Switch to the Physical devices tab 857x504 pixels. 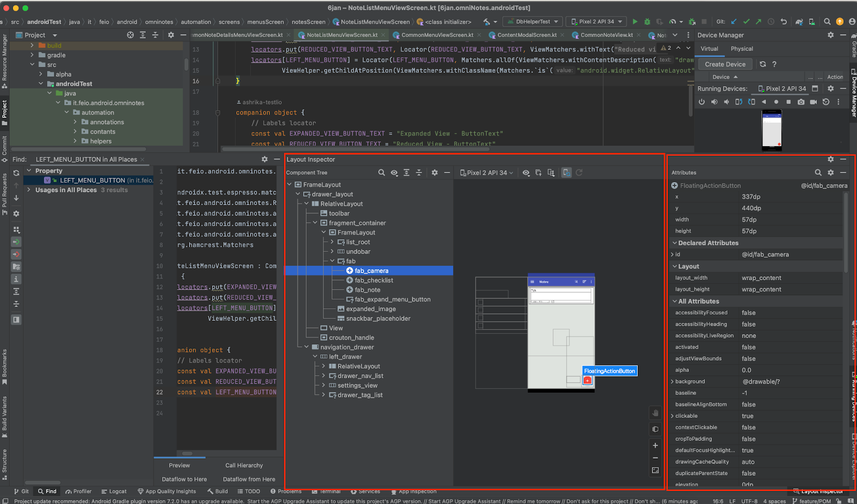click(x=741, y=49)
